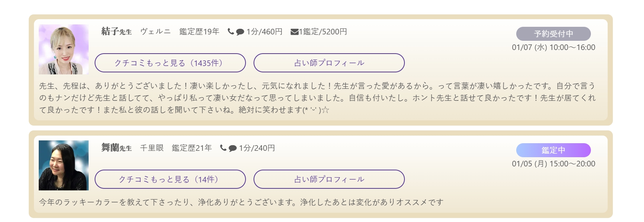The height and width of the screenshot is (222, 644).
Task: Click the 01/07 (水) 10:00～16:00 schedule
Action: (553, 47)
